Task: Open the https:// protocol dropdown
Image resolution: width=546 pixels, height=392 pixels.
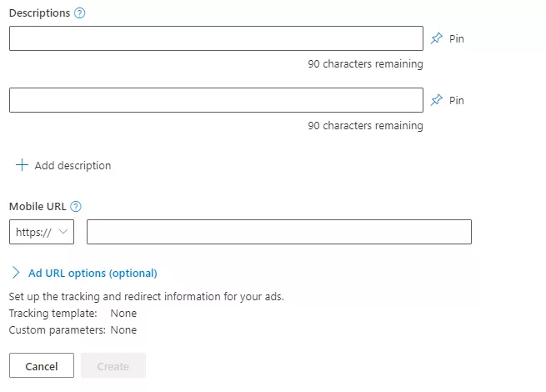Action: (x=42, y=232)
